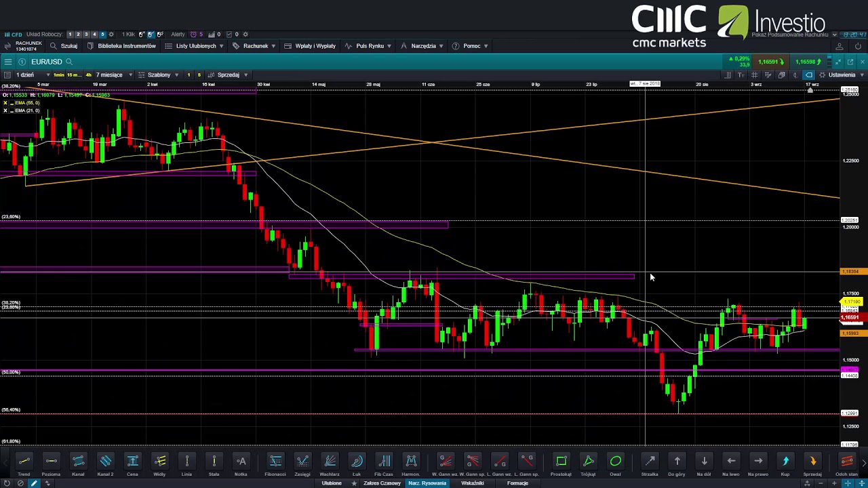Open Wpłaty i Wypłaty
The height and width of the screenshot is (488, 868).
click(x=310, y=46)
